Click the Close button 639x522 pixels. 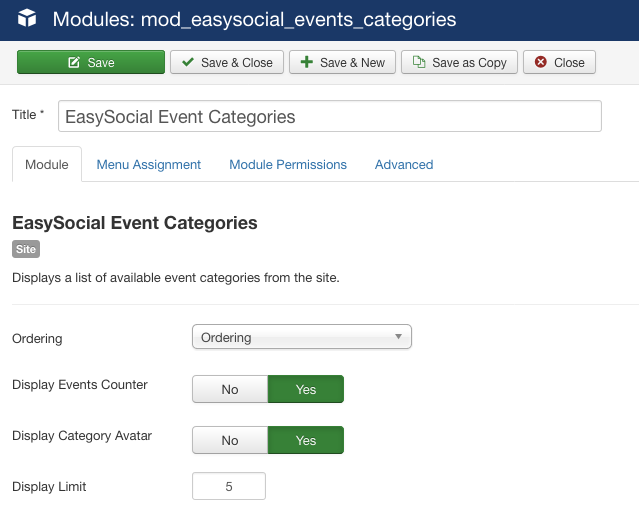pos(559,62)
